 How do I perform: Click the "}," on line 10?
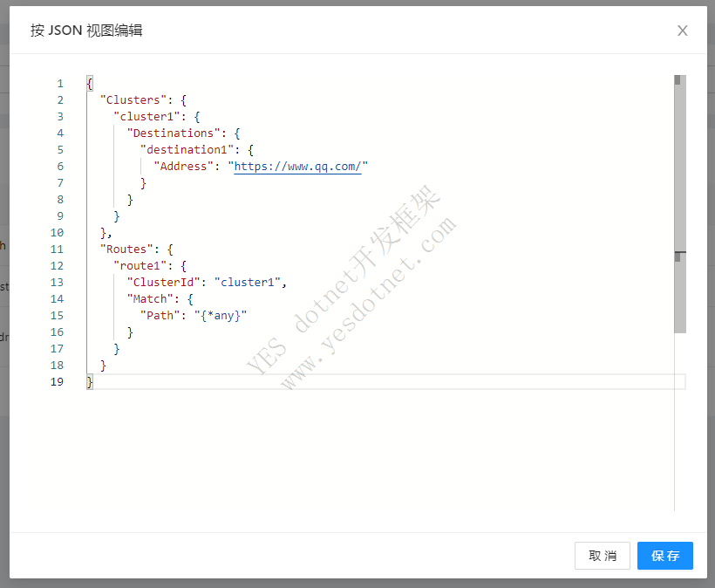coord(106,233)
